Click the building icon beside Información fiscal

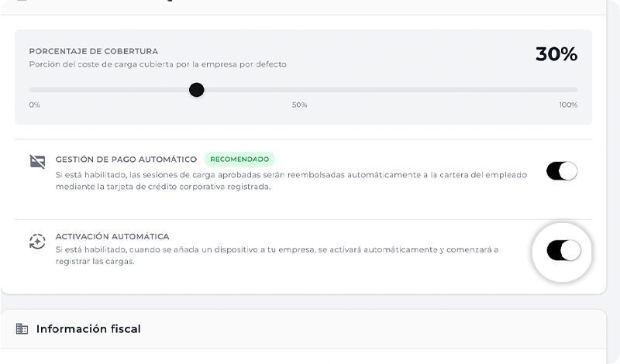point(22,329)
